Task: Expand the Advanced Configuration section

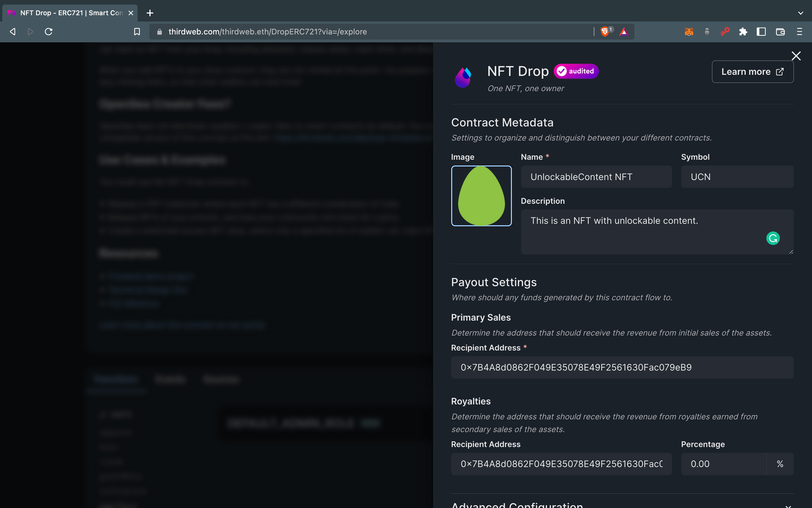Action: pos(788,504)
